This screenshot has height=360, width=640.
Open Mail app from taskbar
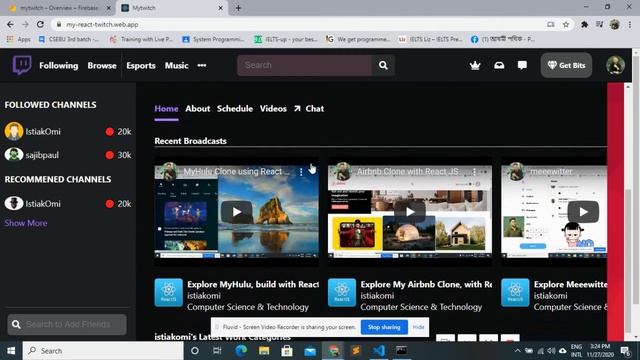[310, 351]
